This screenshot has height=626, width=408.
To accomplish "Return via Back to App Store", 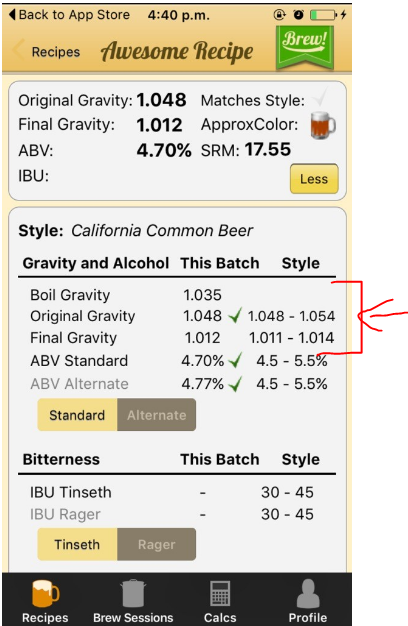I will [x=69, y=15].
